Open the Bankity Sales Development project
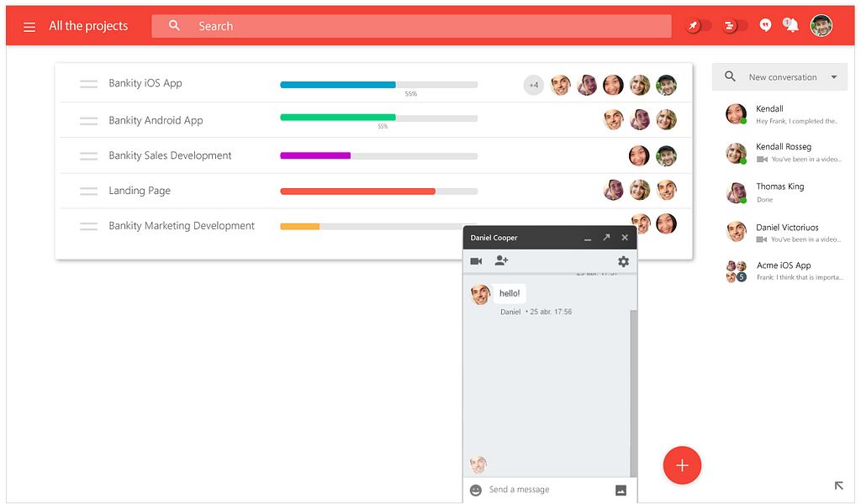This screenshot has height=504, width=861. click(x=170, y=155)
